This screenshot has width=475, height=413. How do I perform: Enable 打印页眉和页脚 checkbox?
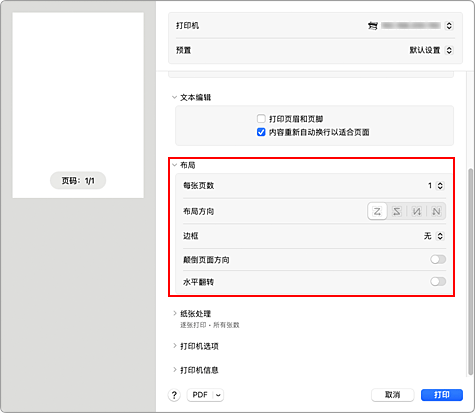pos(261,119)
